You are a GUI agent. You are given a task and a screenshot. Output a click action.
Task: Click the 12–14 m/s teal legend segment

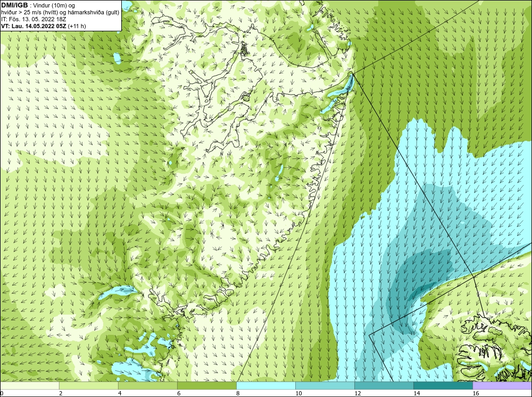384,385
